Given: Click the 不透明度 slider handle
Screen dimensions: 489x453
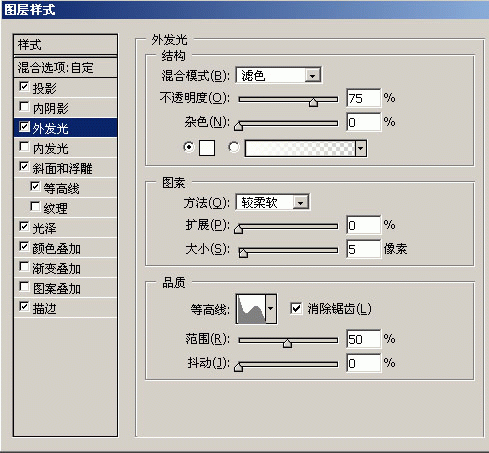Looking at the screenshot, I should click(313, 102).
